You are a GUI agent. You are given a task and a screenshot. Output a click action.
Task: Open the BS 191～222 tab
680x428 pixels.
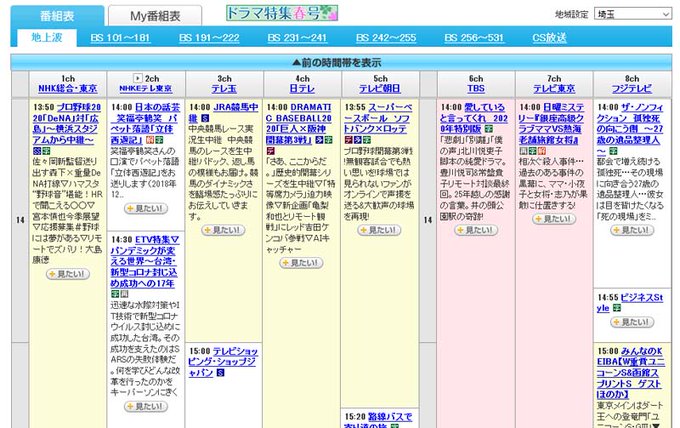(x=209, y=38)
